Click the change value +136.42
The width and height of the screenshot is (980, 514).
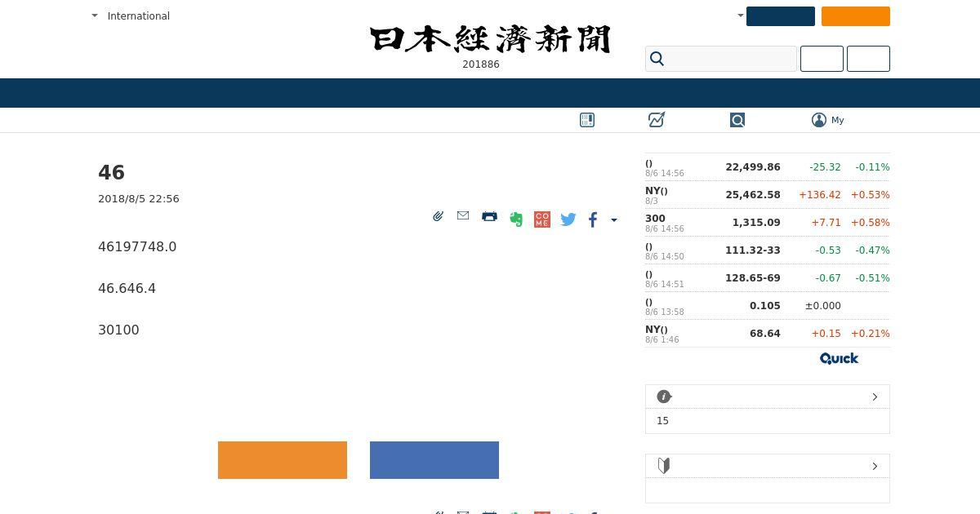(820, 195)
